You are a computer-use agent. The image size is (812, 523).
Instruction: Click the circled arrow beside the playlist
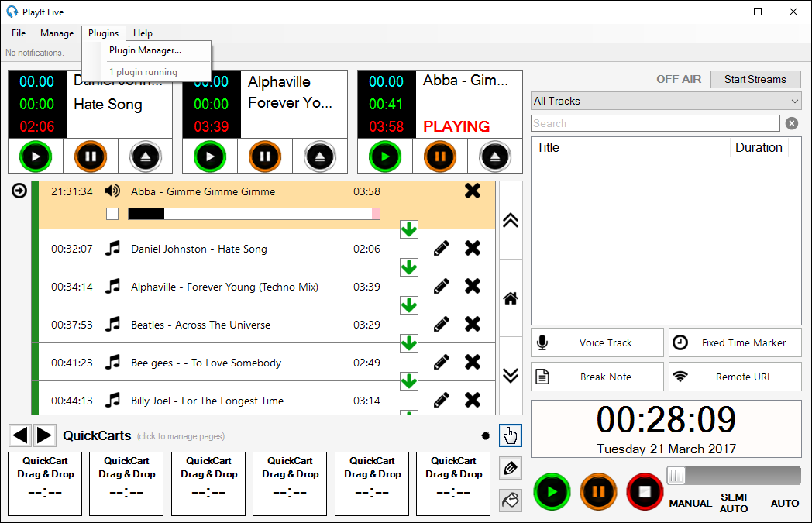click(x=19, y=191)
